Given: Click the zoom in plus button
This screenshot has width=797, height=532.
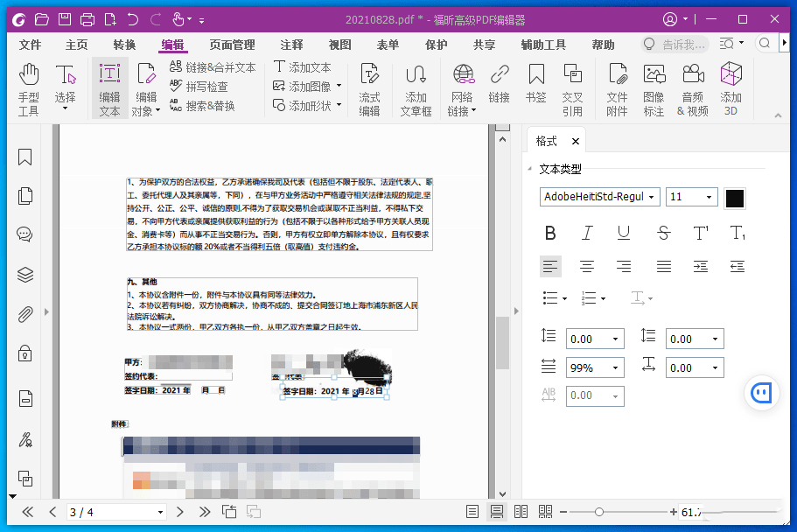Looking at the screenshot, I should pos(674,512).
